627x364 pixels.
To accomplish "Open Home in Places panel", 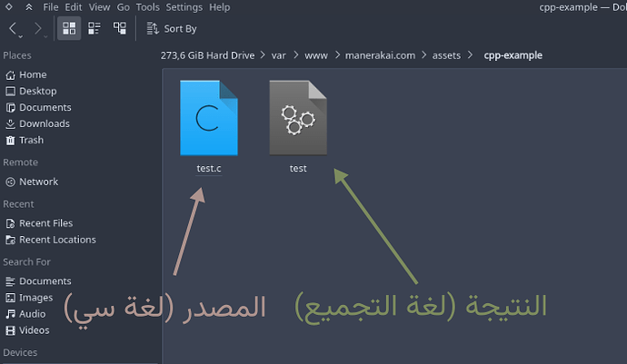I will [x=32, y=74].
